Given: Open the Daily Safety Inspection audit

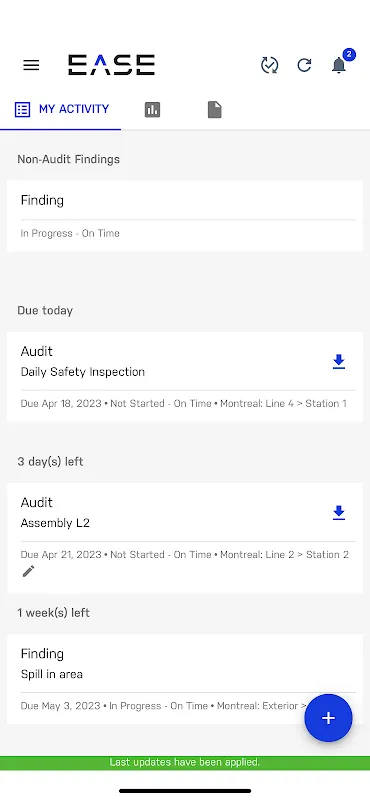Looking at the screenshot, I should click(x=185, y=377).
